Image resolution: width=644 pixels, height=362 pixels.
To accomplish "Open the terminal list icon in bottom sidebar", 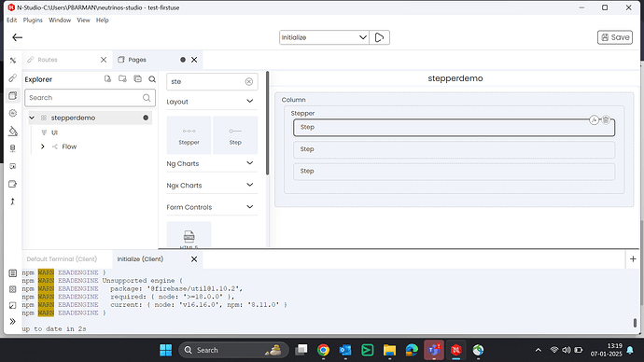I will pyautogui.click(x=13, y=273).
